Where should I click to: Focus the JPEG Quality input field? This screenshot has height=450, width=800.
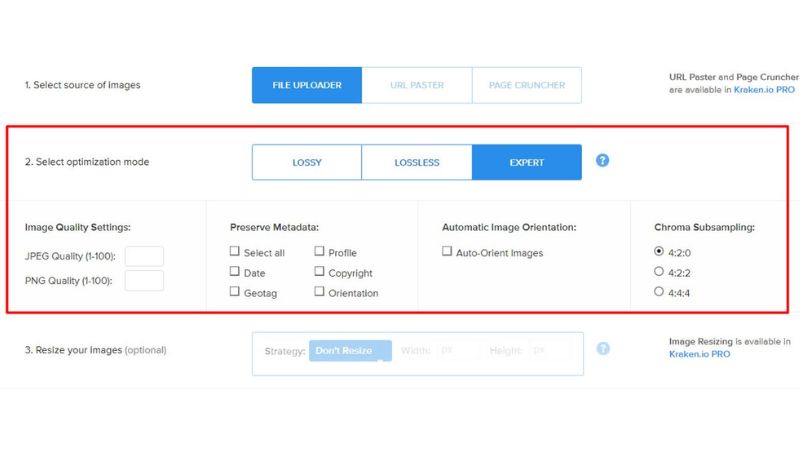(x=144, y=256)
